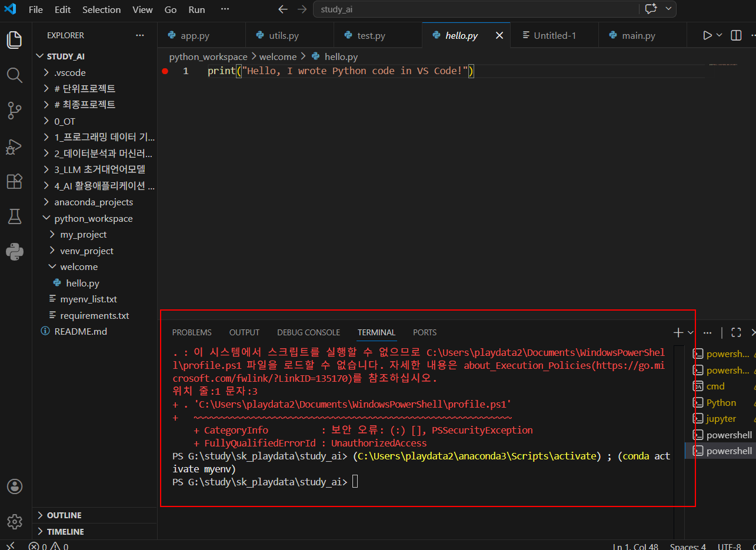Viewport: 756px width, 550px height.
Task: Open terminal panel more actions ellipsis
Action: coord(707,332)
